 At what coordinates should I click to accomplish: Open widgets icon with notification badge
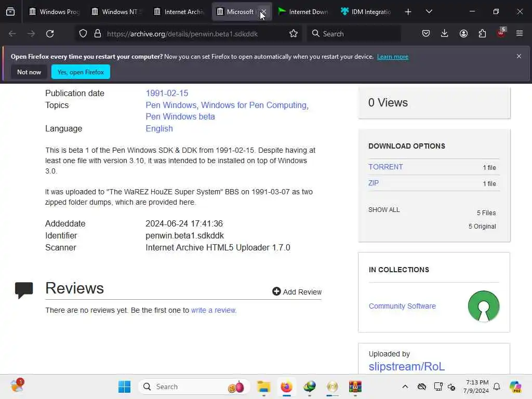17,386
